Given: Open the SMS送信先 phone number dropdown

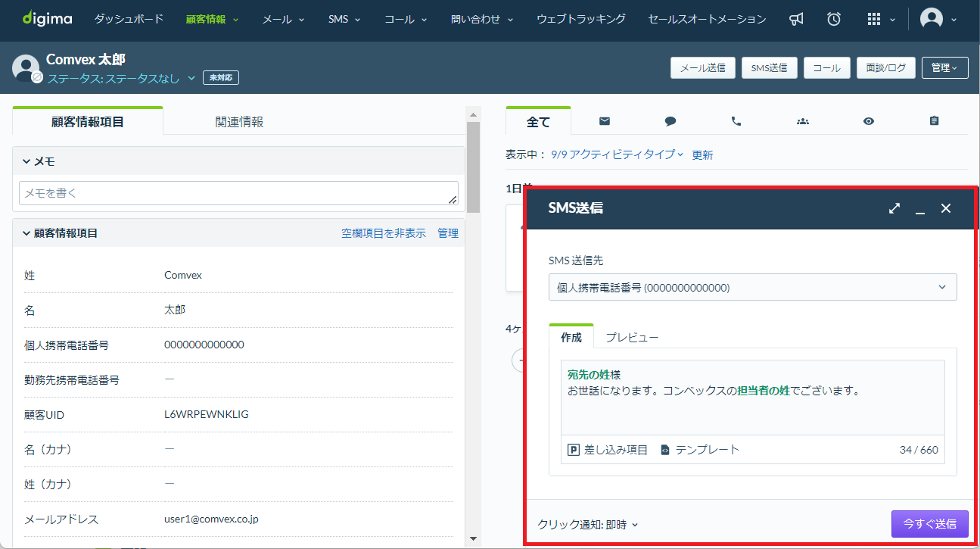Looking at the screenshot, I should 752,288.
